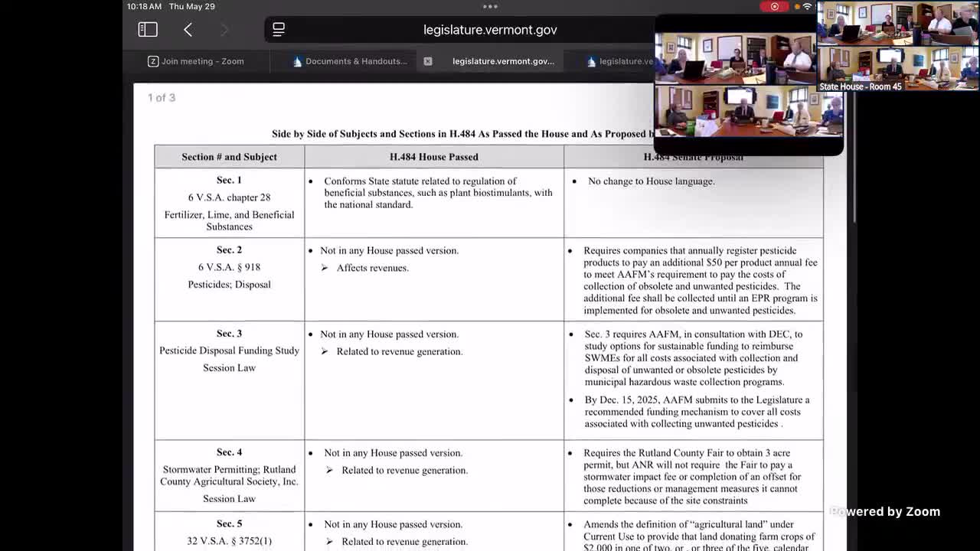This screenshot has height=551, width=980.
Task: Click the Thu May 29 date
Action: pyautogui.click(x=191, y=6)
